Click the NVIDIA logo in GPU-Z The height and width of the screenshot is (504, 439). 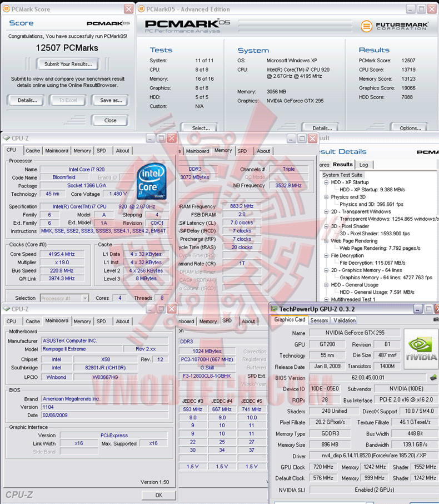pyautogui.click(x=421, y=348)
